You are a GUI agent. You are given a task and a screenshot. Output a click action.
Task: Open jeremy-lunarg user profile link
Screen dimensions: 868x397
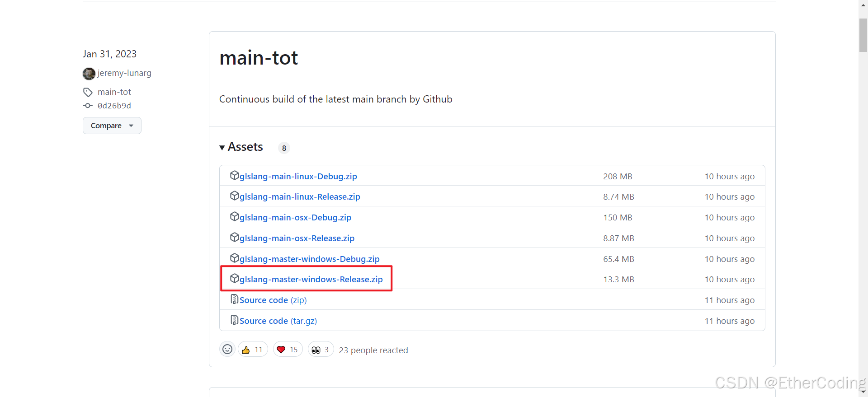click(x=124, y=73)
